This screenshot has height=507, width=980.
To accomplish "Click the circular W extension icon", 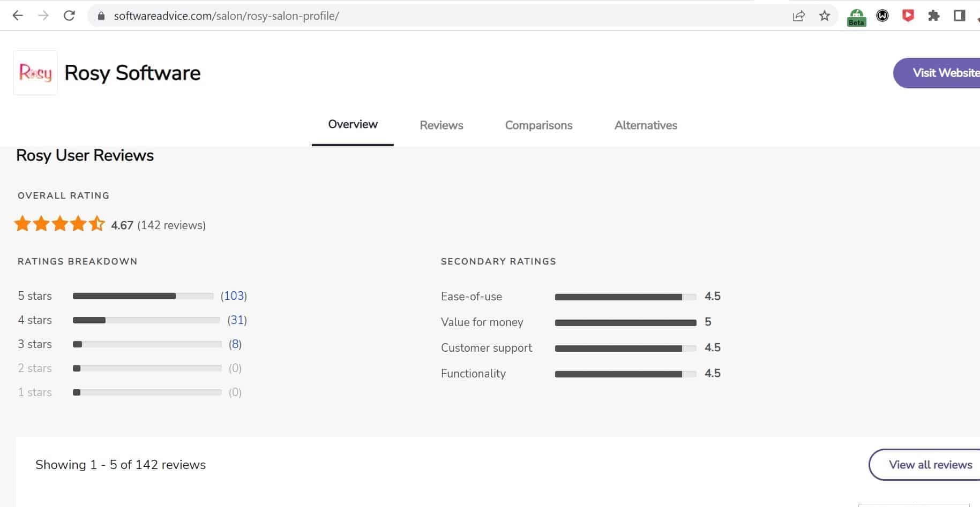I will click(882, 16).
